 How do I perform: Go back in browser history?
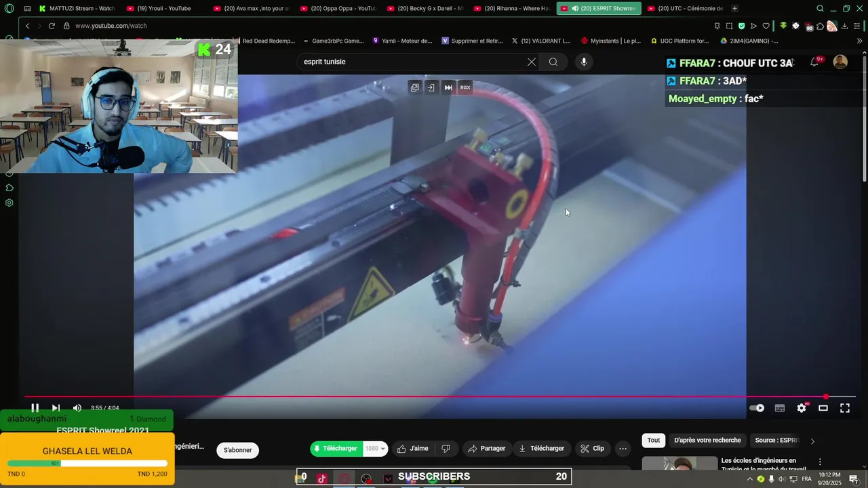click(27, 26)
